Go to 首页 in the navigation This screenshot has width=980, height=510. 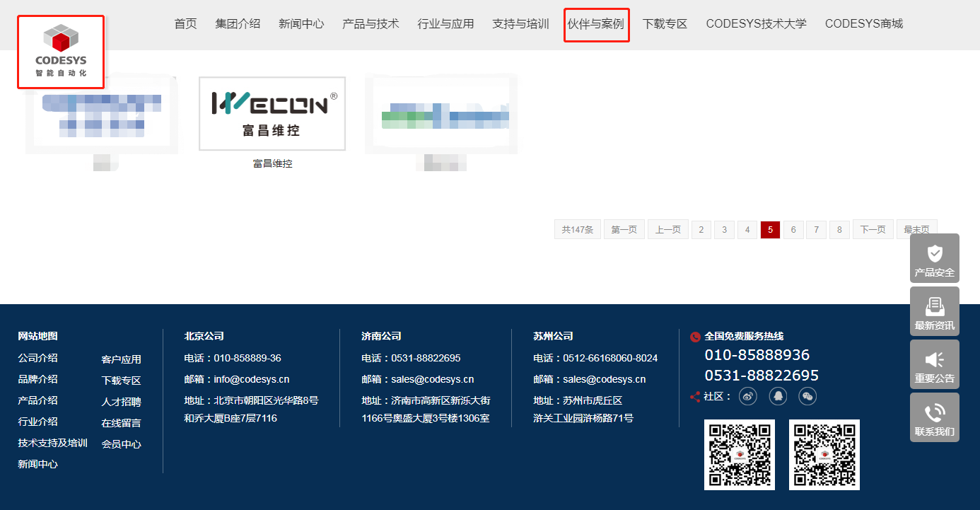pos(185,23)
